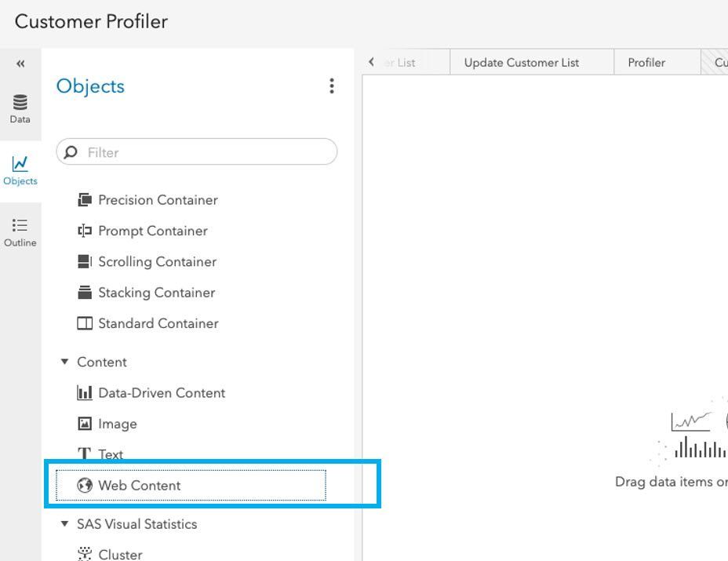
Task: Switch to the Profiler tab
Action: pyautogui.click(x=646, y=63)
